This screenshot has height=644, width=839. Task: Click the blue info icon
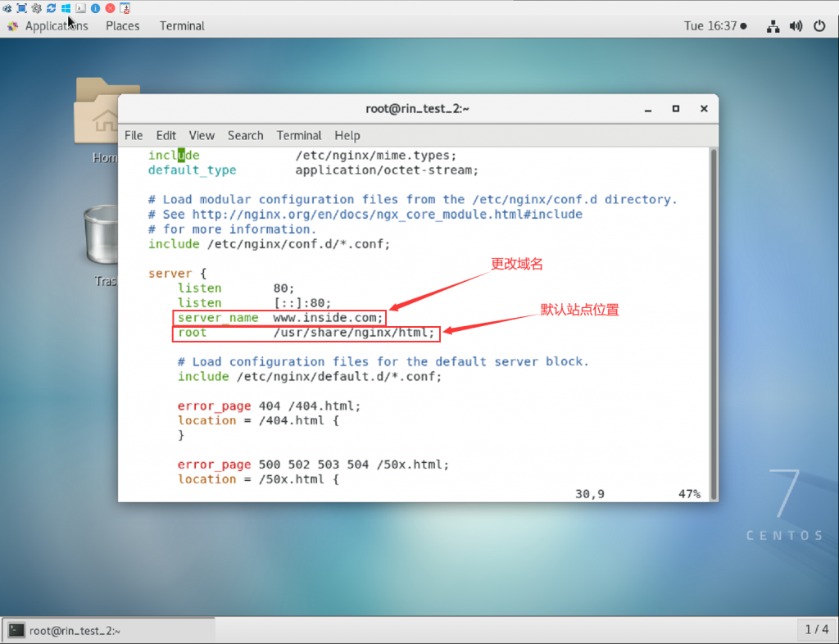click(x=95, y=8)
